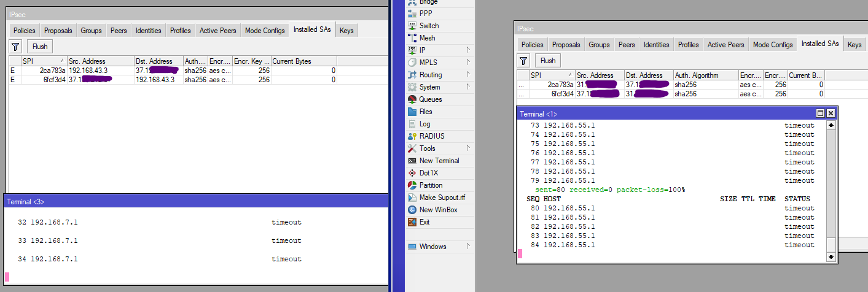Expand the Tools submenu arrow

pyautogui.click(x=468, y=148)
